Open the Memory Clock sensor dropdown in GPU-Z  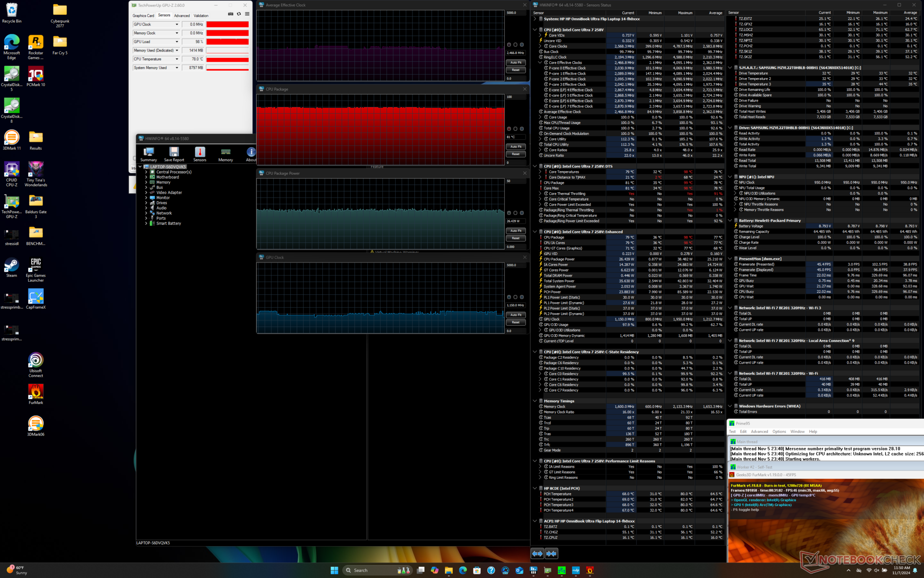click(x=177, y=33)
